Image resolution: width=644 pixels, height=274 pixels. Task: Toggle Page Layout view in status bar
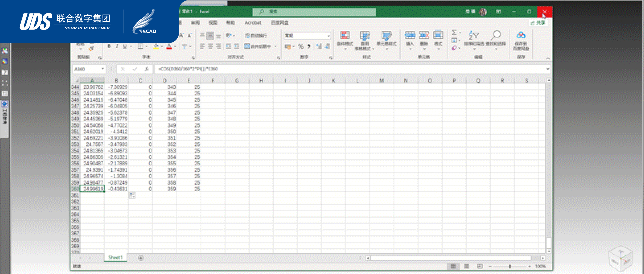[466, 266]
